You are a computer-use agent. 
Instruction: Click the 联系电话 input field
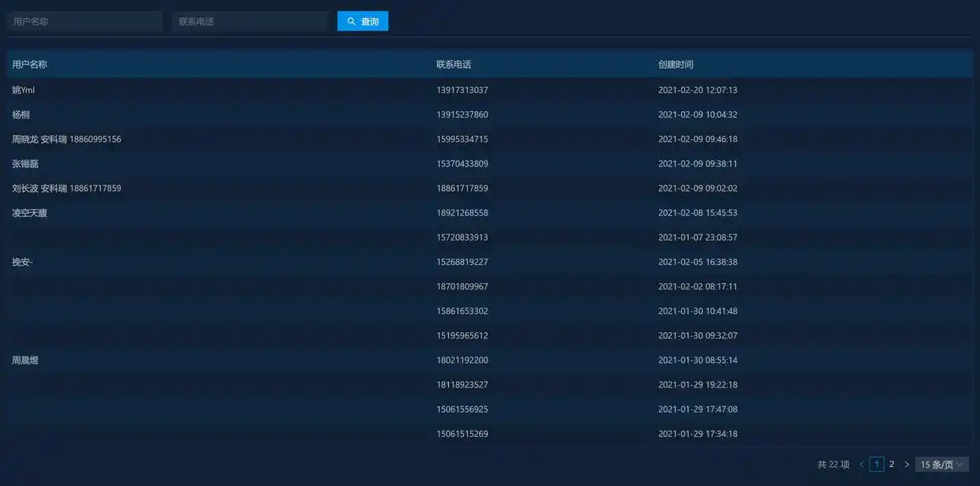(249, 21)
